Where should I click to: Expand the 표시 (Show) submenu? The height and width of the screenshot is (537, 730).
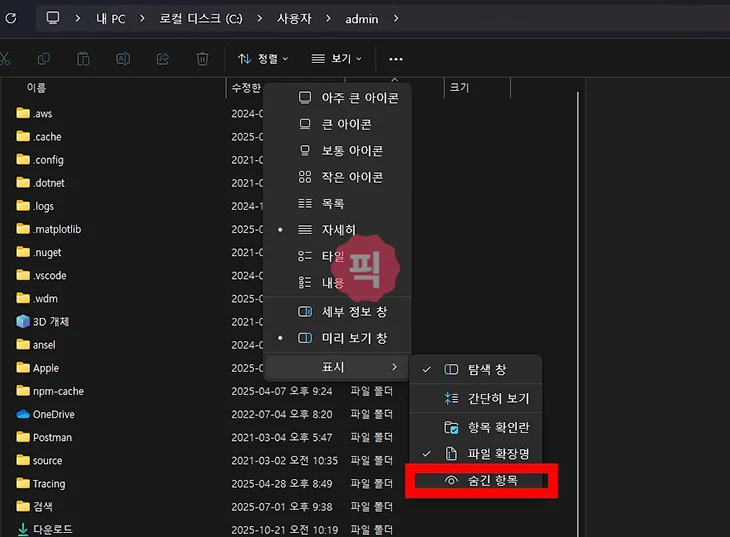click(x=336, y=367)
